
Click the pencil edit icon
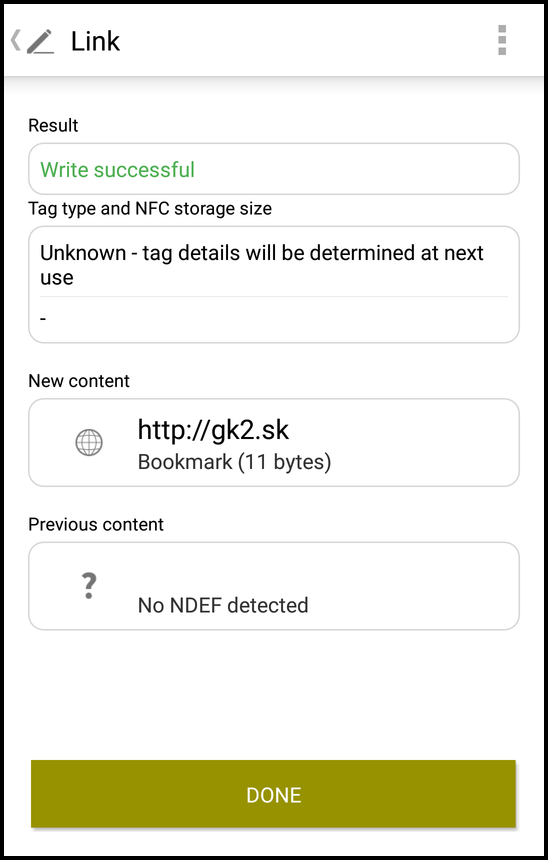click(x=40, y=41)
